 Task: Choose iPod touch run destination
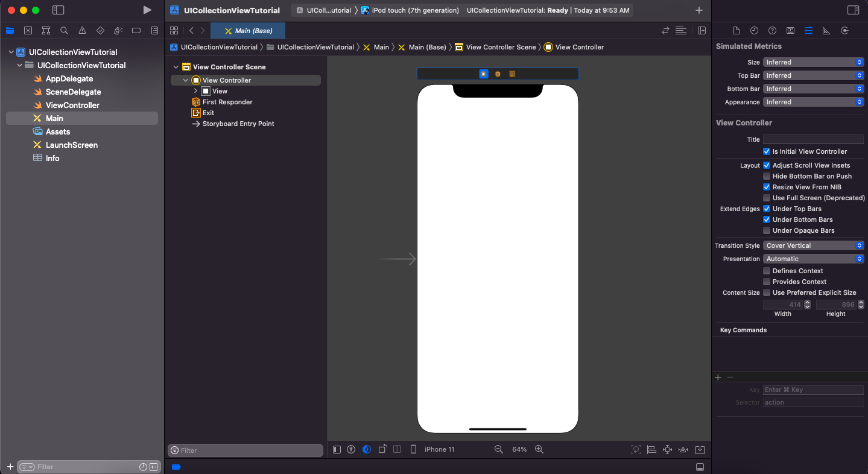click(410, 10)
